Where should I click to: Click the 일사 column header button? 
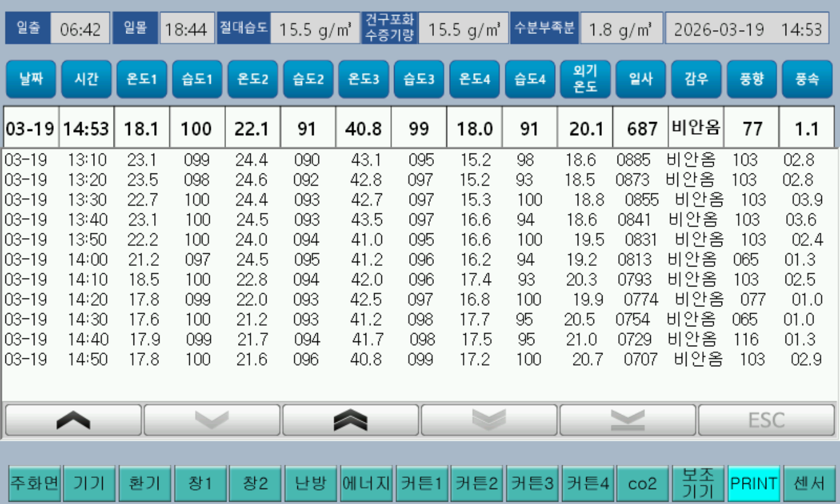pos(641,79)
